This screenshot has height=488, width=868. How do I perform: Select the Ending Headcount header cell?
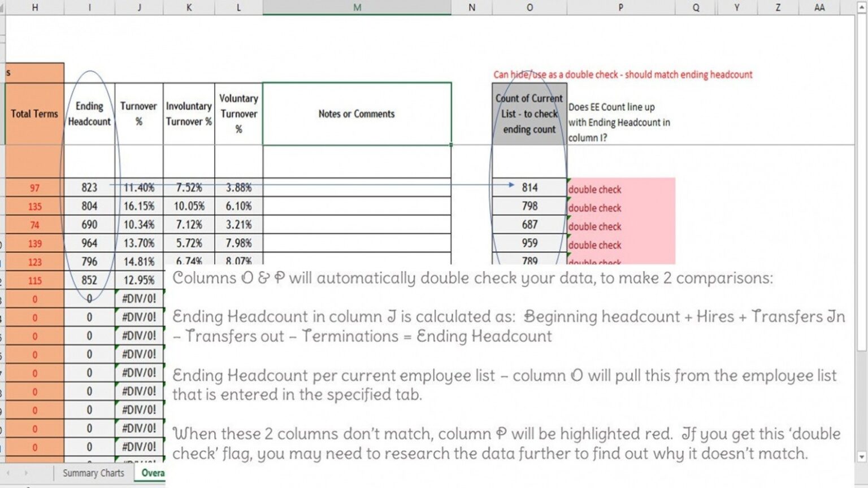pyautogui.click(x=89, y=114)
